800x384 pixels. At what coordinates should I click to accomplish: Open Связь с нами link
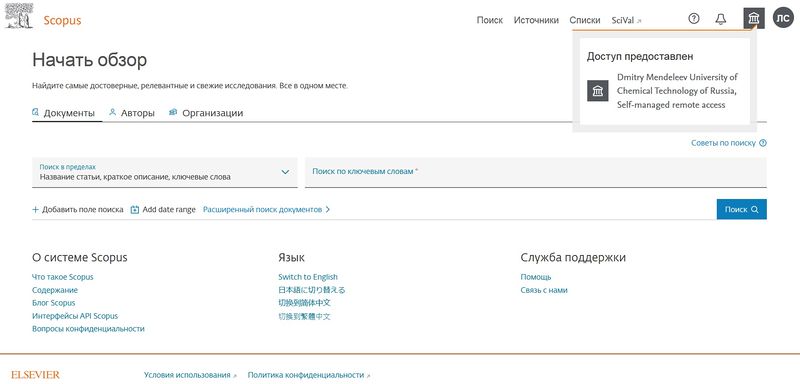544,290
